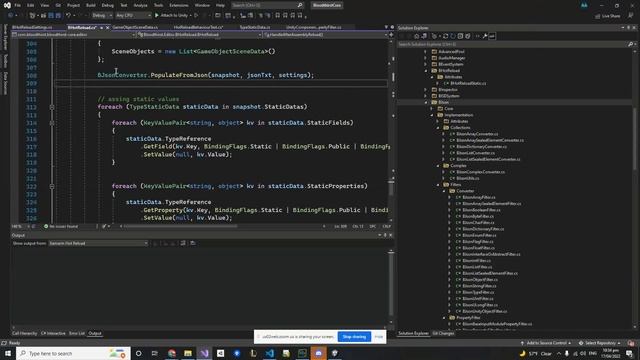This screenshot has height=360, width=640.
Task: Collapse the outer foreach block at line 312
Action: pos(52,107)
